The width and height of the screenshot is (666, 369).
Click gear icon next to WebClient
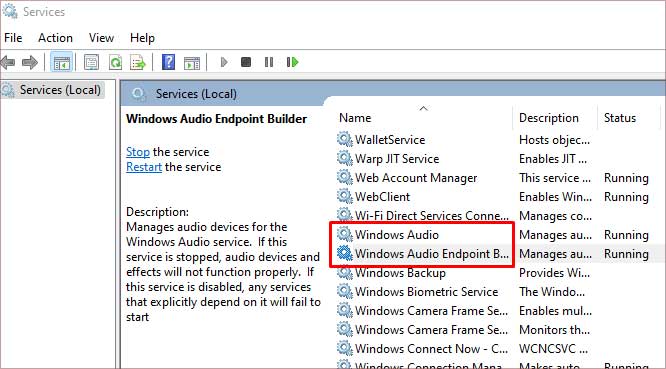[x=344, y=197]
